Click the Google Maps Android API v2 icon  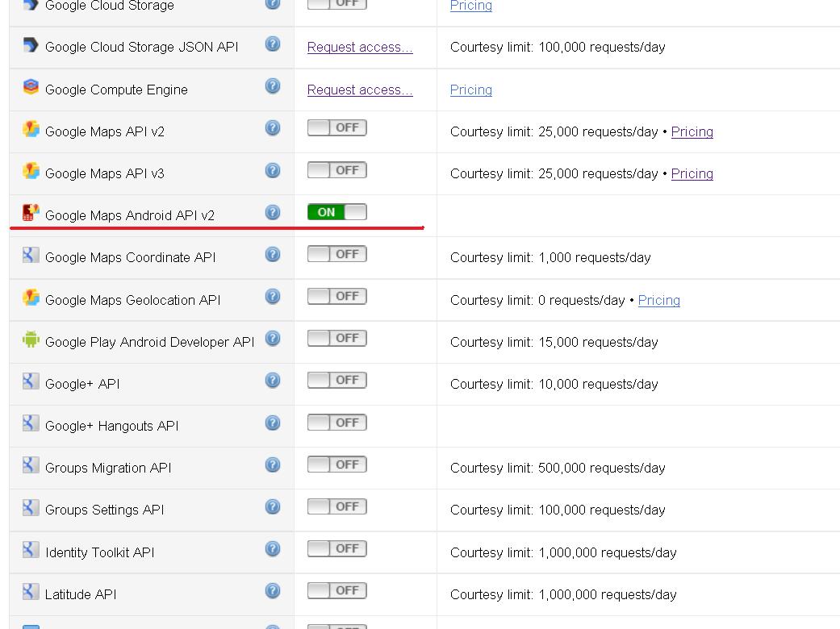(x=29, y=212)
